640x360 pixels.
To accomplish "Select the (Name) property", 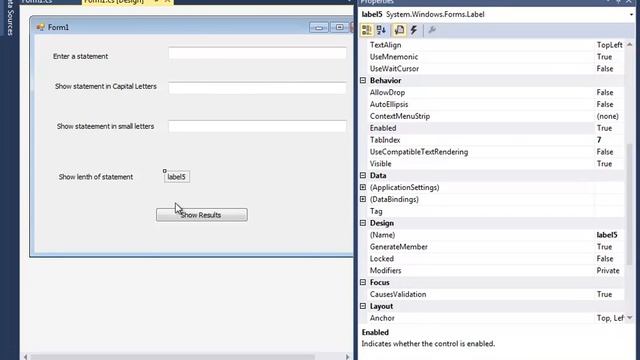I will coord(382,235).
